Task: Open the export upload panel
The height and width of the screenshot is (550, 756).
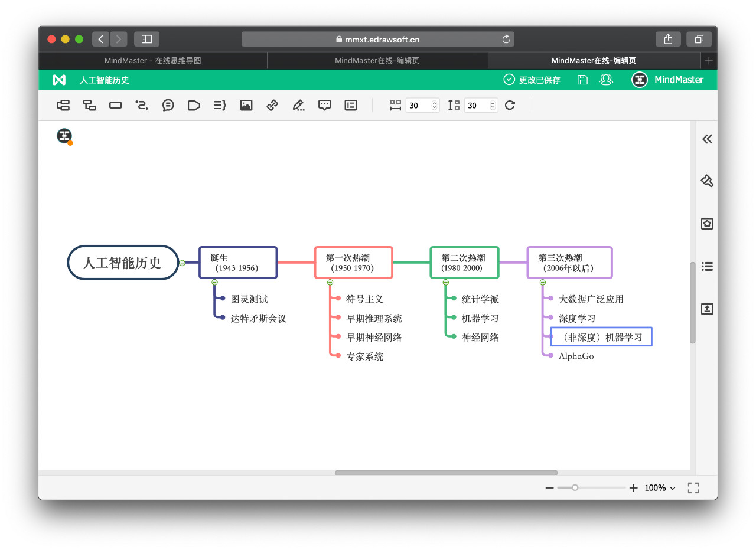Action: (x=707, y=309)
